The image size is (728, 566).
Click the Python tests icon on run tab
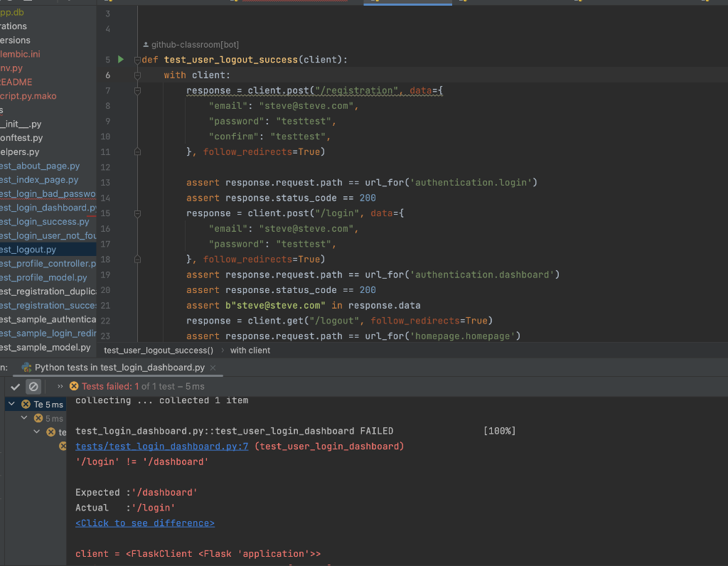pyautogui.click(x=26, y=368)
